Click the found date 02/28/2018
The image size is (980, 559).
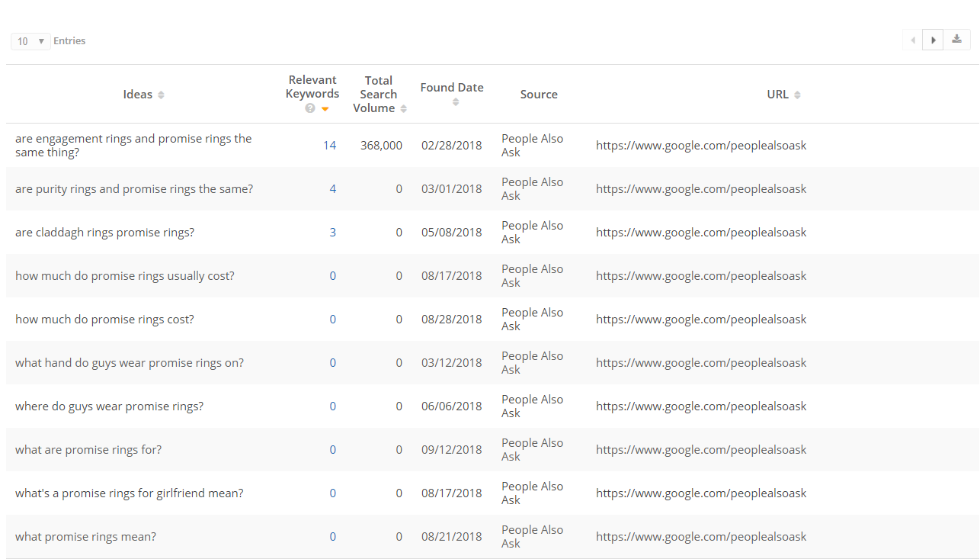pos(452,145)
